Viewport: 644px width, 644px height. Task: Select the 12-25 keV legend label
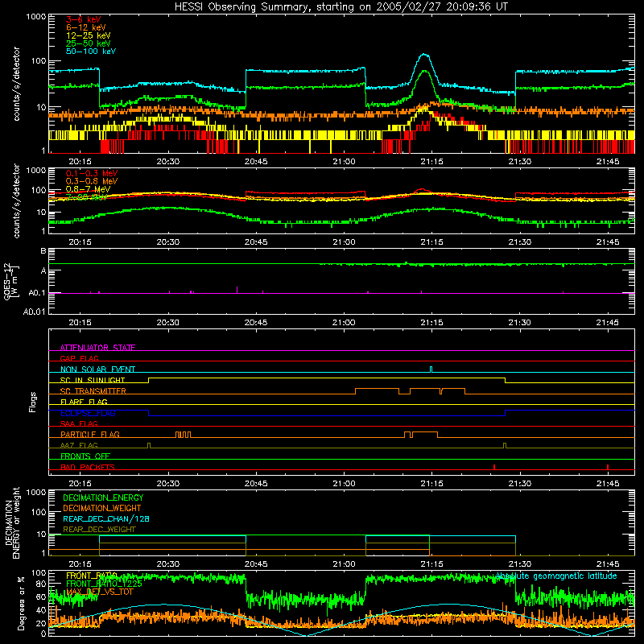click(89, 35)
